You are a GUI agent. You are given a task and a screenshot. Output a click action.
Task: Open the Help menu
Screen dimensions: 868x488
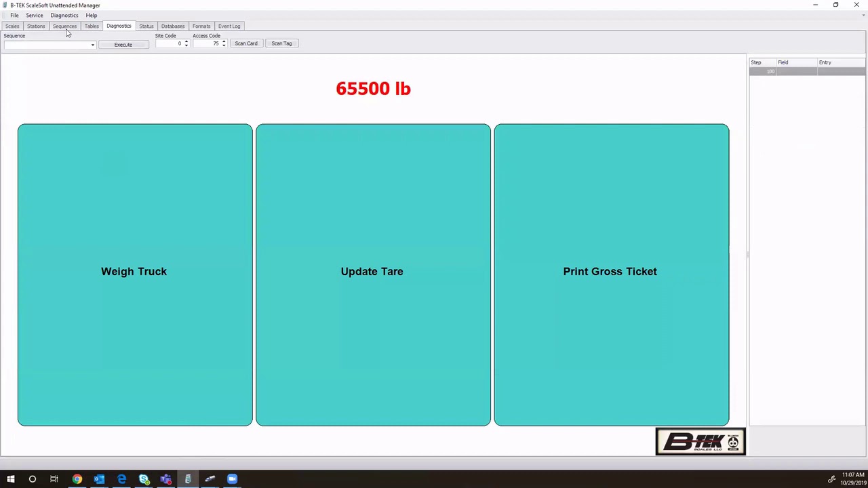(x=92, y=15)
